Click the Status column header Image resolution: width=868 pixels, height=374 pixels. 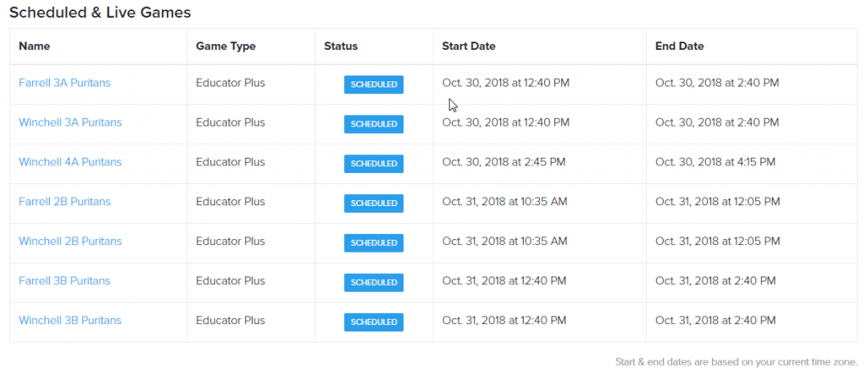pyautogui.click(x=341, y=46)
